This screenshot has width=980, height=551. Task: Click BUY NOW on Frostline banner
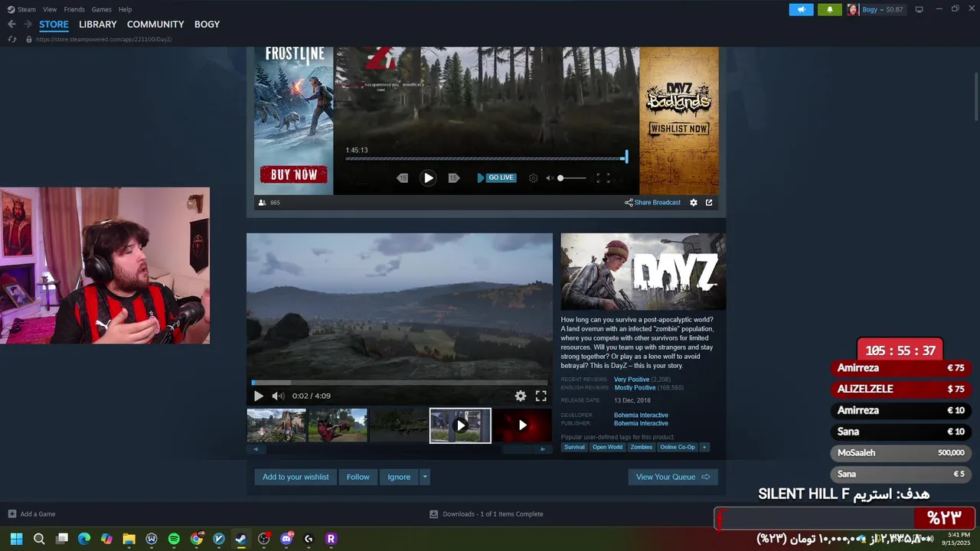click(294, 174)
